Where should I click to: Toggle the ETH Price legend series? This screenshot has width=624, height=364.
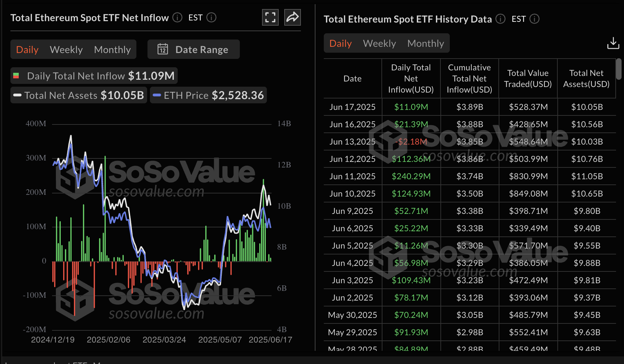[x=208, y=95]
